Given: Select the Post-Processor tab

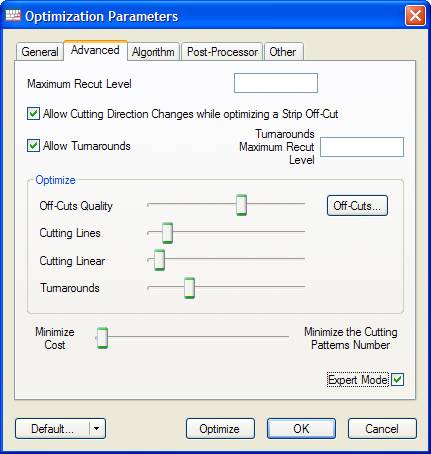Looking at the screenshot, I should 222,52.
